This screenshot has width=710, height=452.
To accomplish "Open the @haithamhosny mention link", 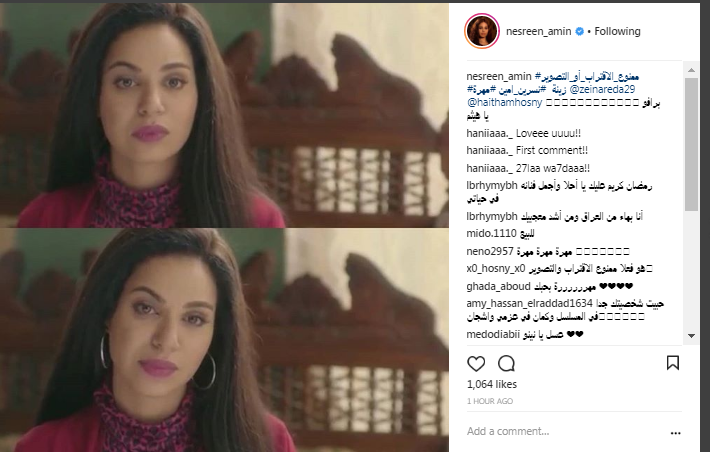I will 504,102.
